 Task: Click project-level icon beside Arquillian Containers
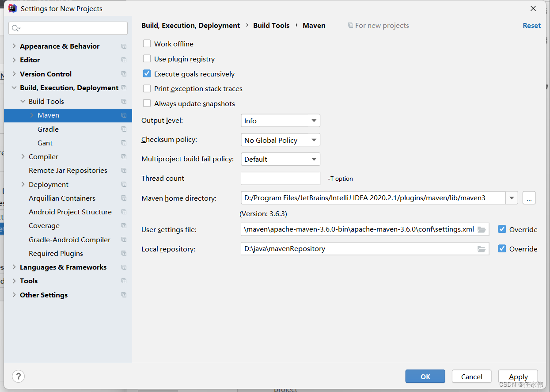click(124, 198)
